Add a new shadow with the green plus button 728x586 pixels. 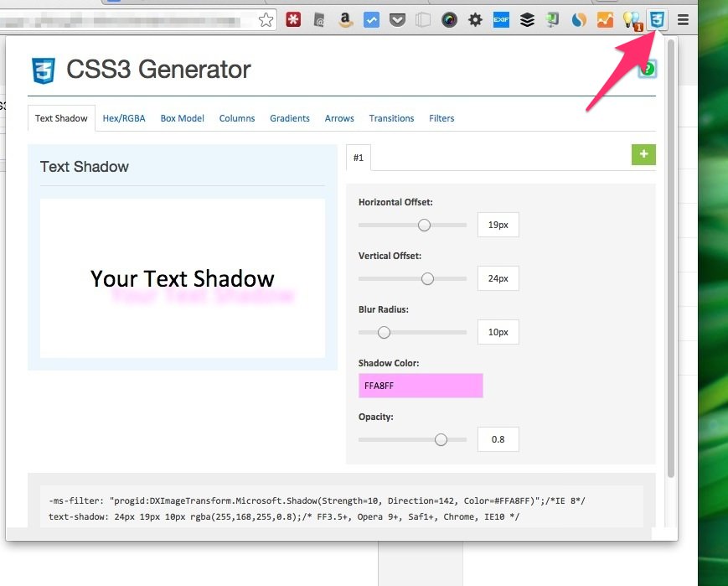(643, 154)
